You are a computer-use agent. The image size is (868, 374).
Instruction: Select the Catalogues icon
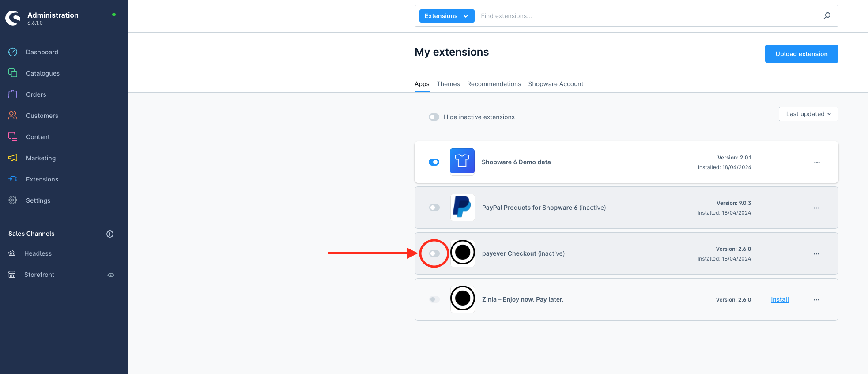(x=13, y=73)
